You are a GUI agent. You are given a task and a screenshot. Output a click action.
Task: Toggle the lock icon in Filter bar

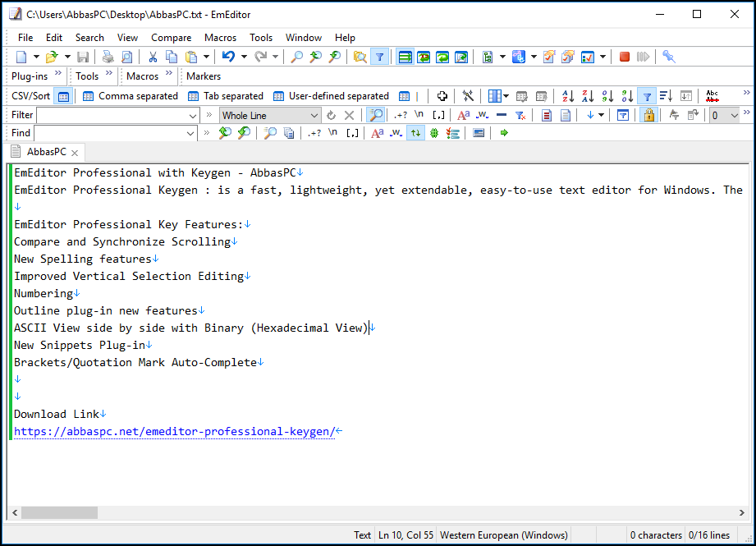[x=649, y=115]
